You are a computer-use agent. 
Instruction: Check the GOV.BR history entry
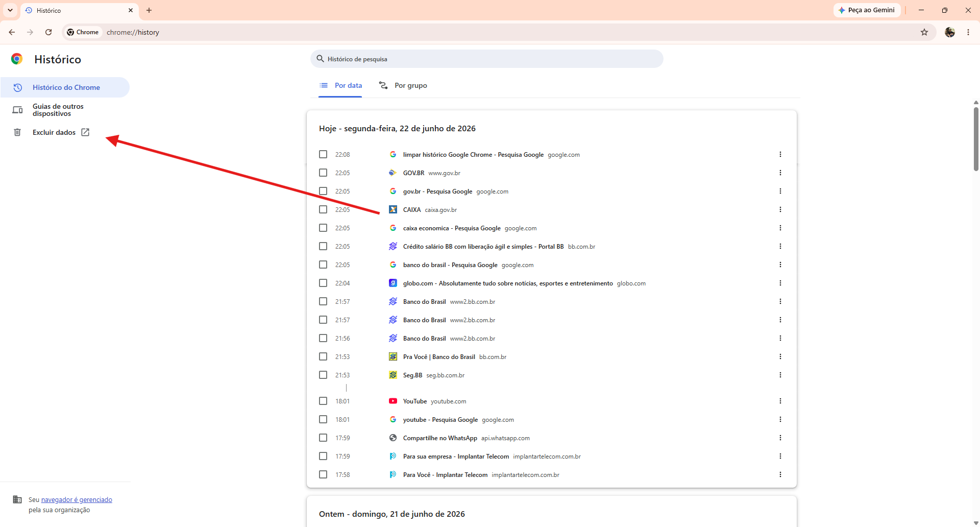click(x=323, y=173)
